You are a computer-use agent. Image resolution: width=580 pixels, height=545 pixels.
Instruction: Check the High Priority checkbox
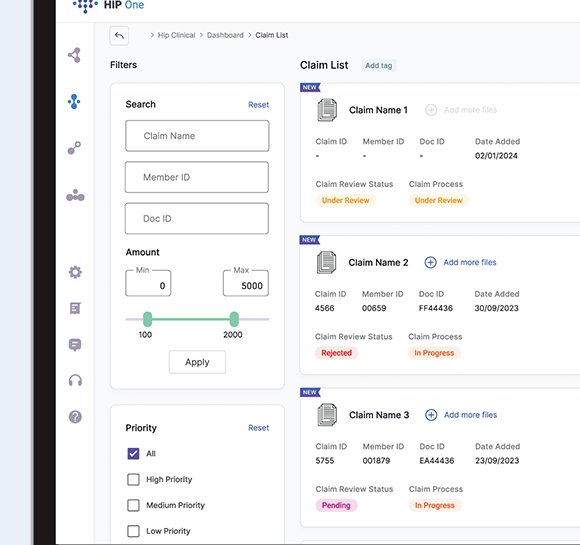[133, 480]
